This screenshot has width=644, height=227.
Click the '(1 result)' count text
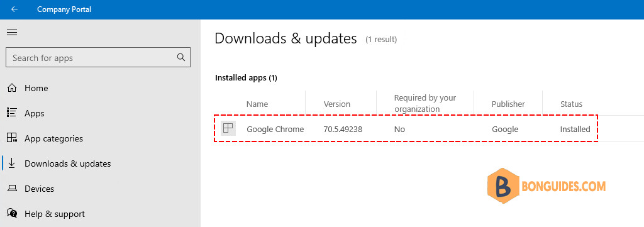point(381,40)
